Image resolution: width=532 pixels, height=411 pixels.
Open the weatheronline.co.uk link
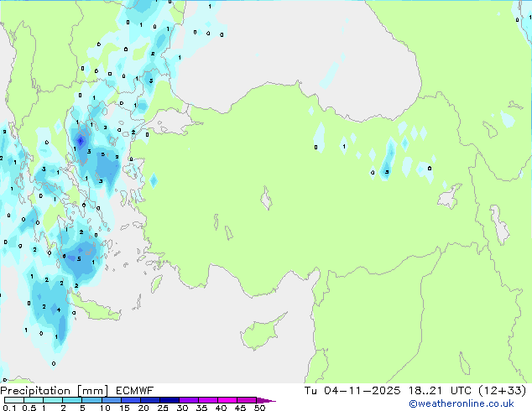pyautogui.click(x=462, y=403)
